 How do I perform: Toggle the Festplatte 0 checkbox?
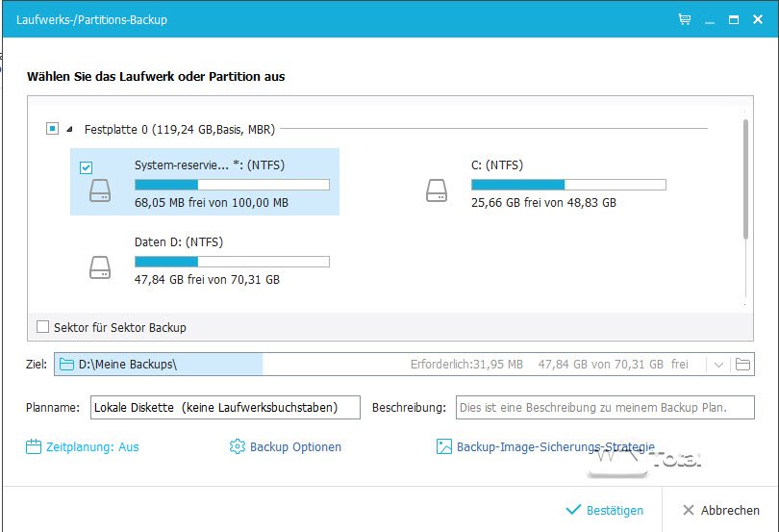click(53, 128)
